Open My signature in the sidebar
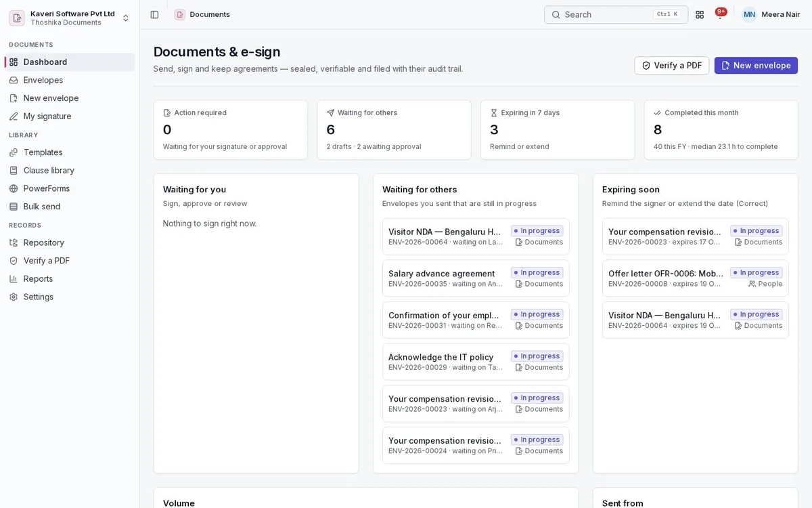 point(70,116)
